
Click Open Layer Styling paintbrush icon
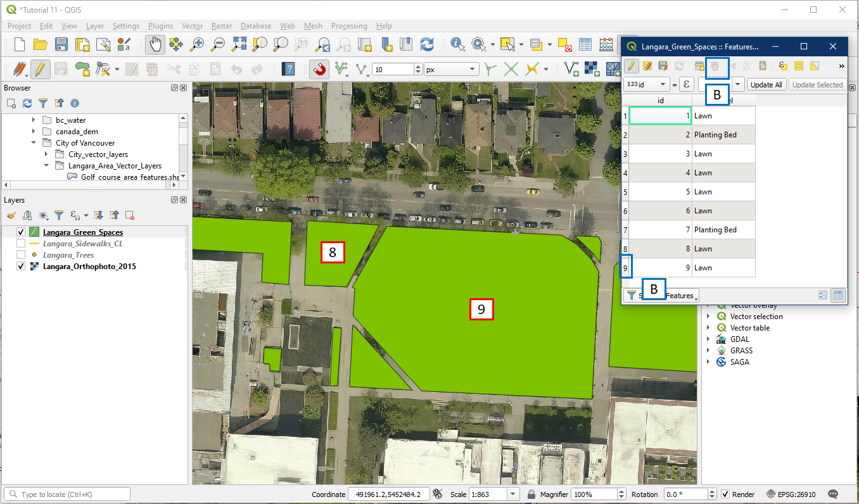point(11,215)
